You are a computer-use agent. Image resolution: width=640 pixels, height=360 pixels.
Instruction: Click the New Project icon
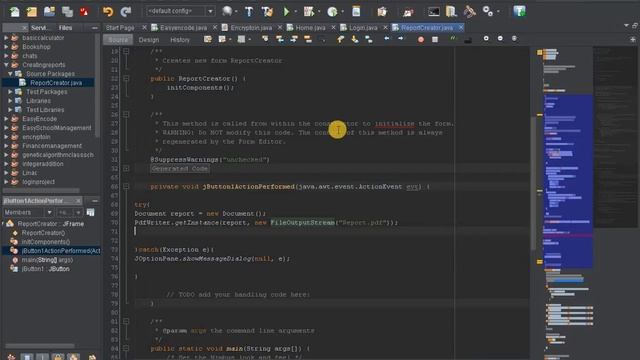(32, 11)
